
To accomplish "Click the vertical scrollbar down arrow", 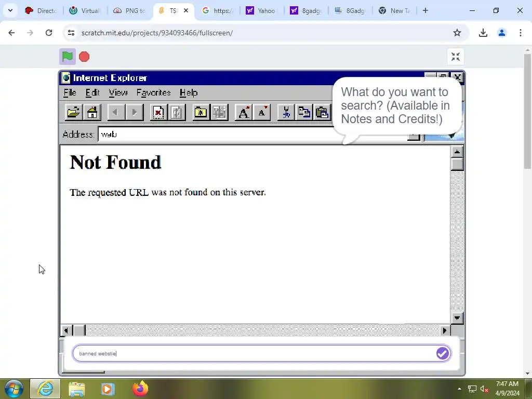I will click(457, 318).
